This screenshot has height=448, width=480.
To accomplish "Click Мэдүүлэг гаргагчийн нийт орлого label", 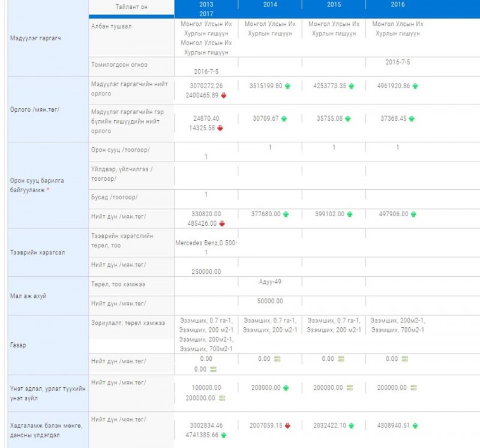I will tap(129, 88).
